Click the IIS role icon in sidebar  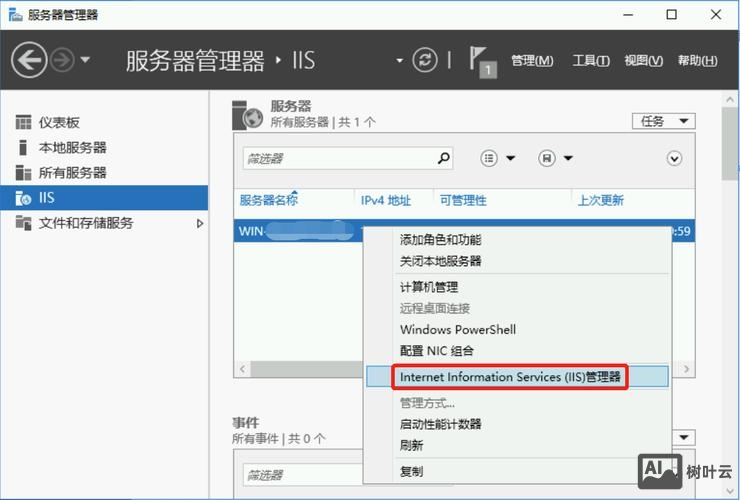tap(23, 198)
